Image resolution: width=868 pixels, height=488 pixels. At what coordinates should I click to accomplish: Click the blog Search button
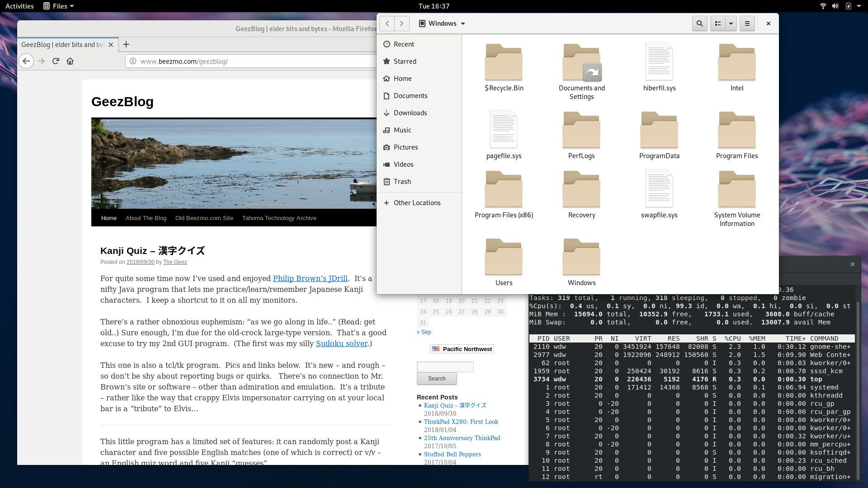tap(436, 379)
